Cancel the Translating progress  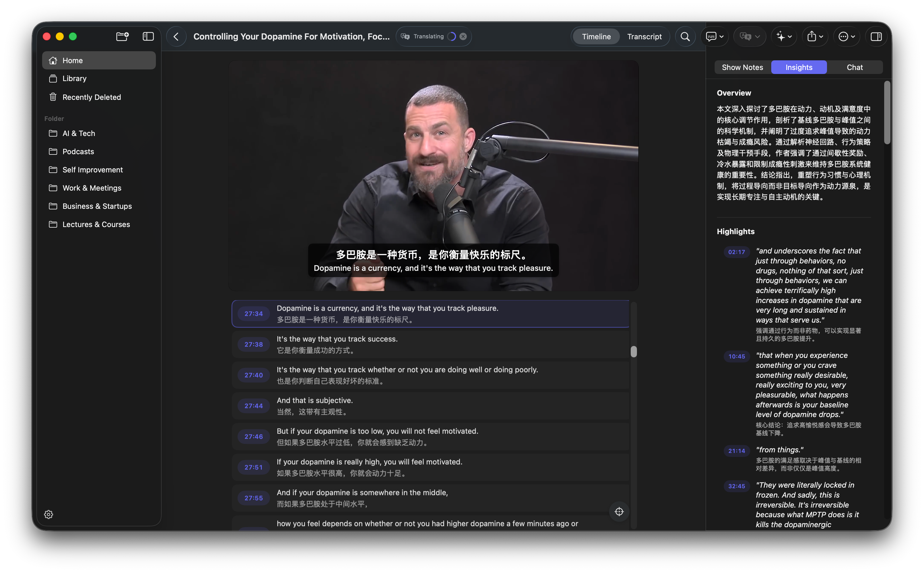[x=463, y=36]
